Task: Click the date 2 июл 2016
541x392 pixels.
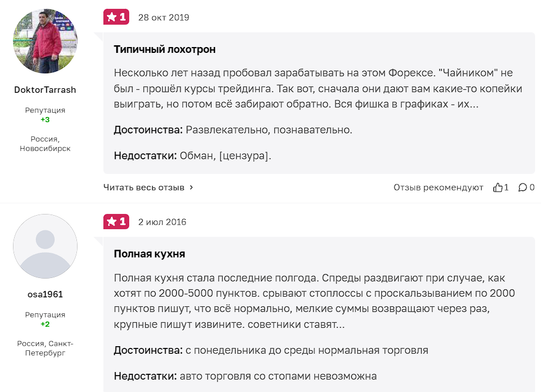Action: pos(162,222)
